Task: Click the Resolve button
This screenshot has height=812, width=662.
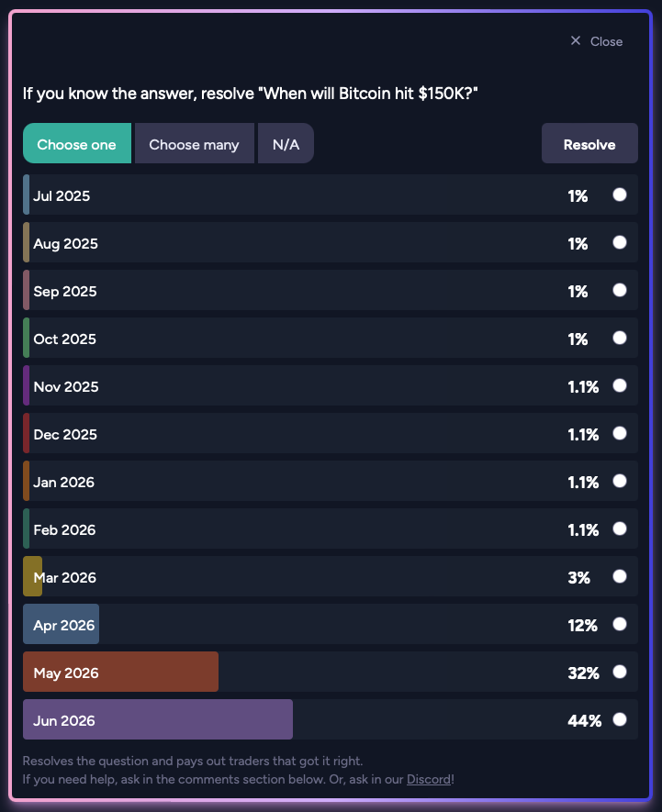Action: coord(589,144)
